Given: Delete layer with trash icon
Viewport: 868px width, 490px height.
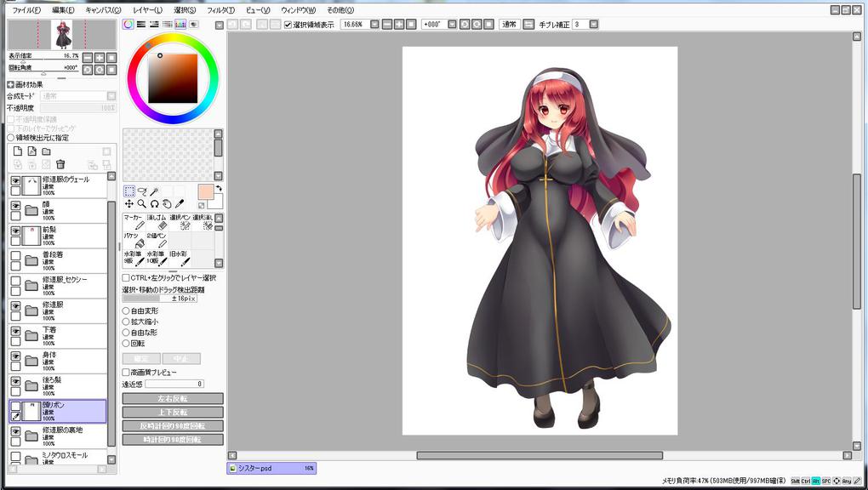Looking at the screenshot, I should coord(61,164).
